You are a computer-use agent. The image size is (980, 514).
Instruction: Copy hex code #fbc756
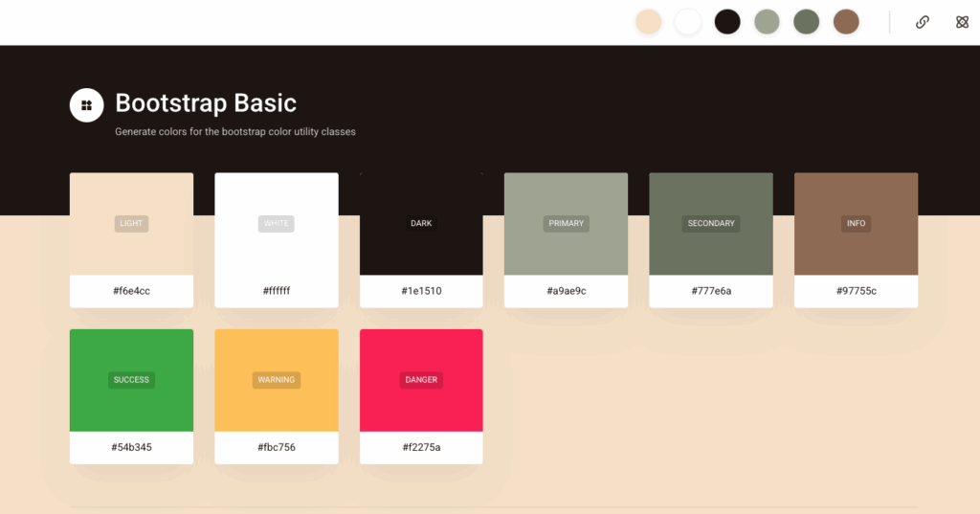pyautogui.click(x=277, y=447)
